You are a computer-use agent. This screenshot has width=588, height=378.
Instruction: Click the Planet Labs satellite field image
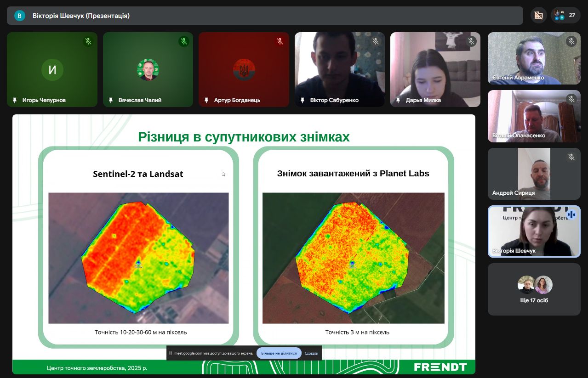[x=353, y=258]
